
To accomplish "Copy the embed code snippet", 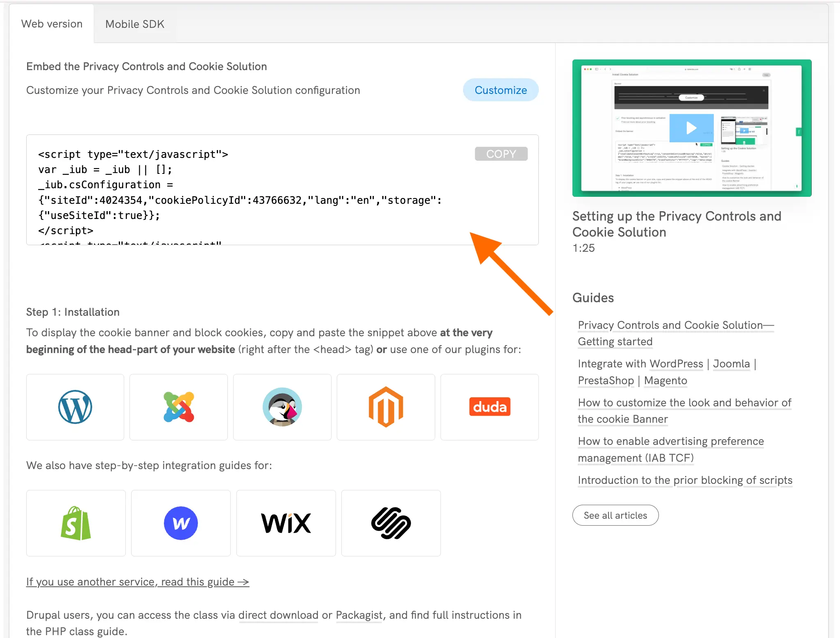I will (501, 154).
